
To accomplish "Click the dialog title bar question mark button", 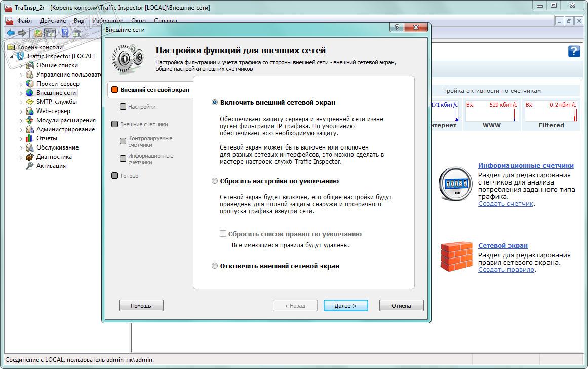I will tap(397, 27).
